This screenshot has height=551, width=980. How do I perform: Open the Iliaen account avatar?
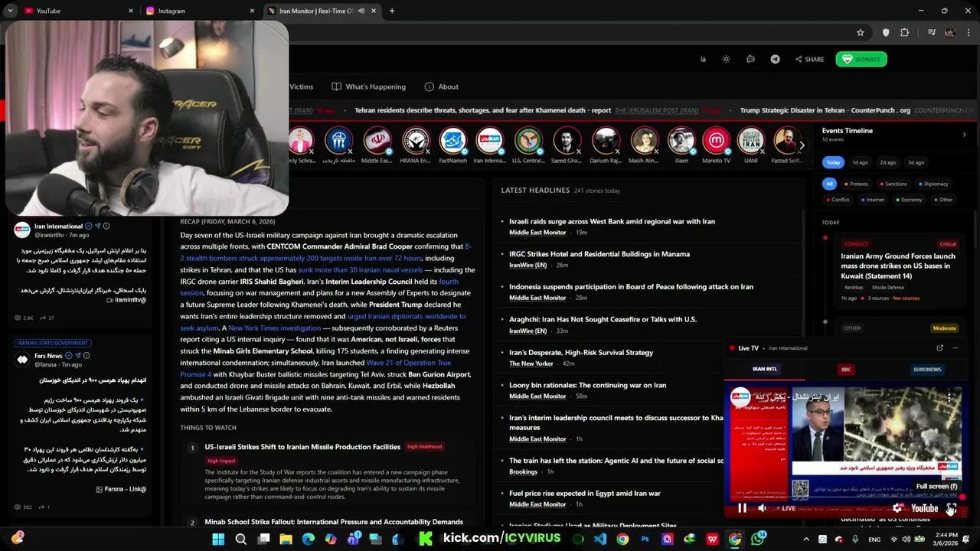tap(681, 141)
